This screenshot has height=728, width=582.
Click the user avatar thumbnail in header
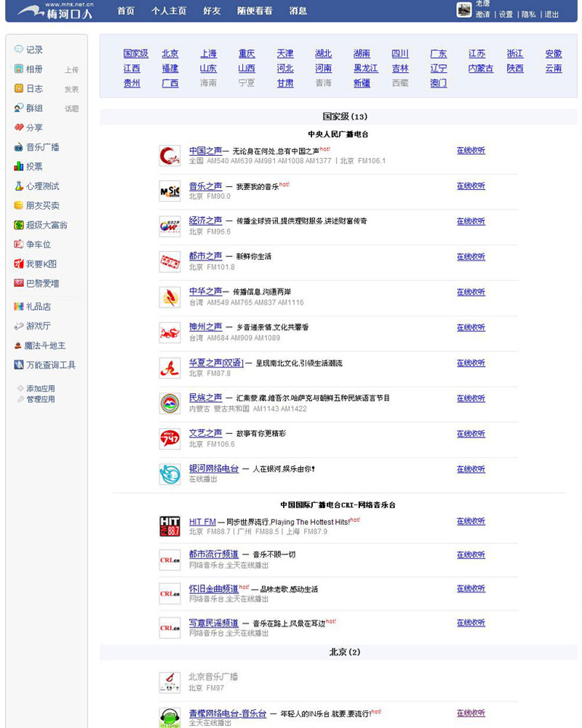[x=463, y=9]
